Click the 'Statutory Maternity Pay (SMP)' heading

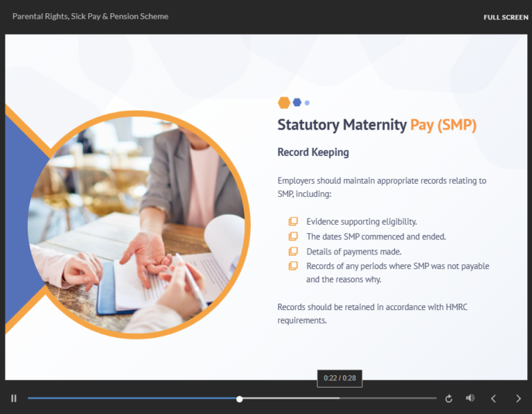[377, 125]
